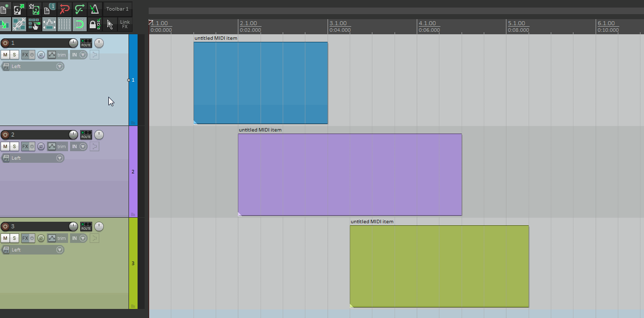
Task: Click the Link FX button
Action: (x=124, y=24)
